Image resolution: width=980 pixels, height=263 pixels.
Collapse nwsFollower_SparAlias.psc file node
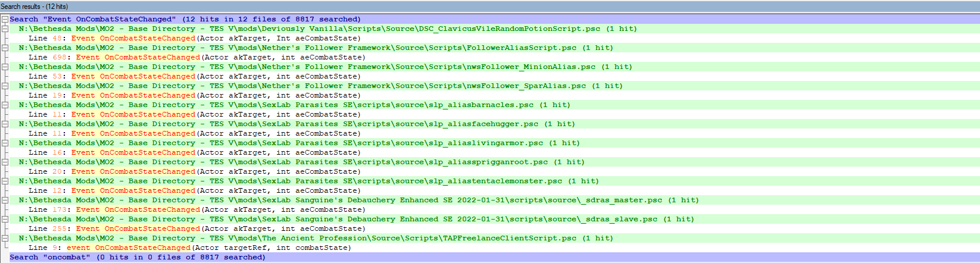click(5, 86)
